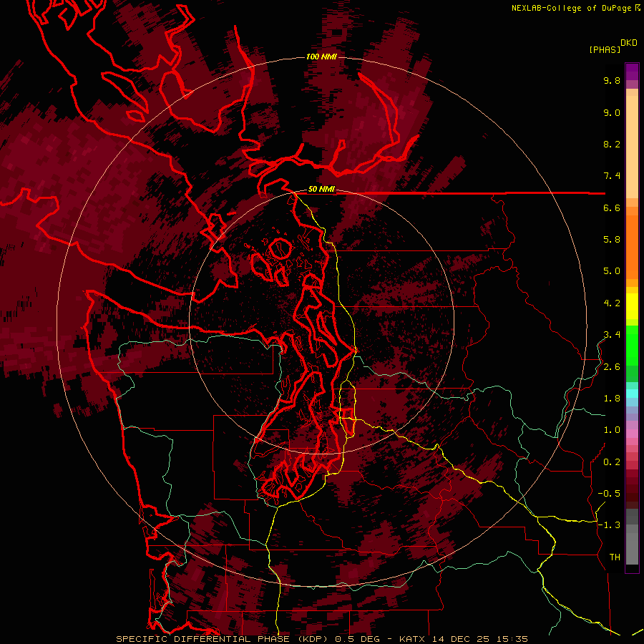The width and height of the screenshot is (644, 644).
Task: Select the 1.8 scale value
Action: [612, 399]
